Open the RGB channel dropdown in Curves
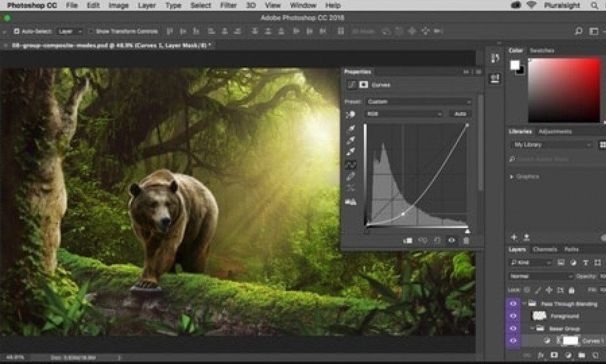The height and width of the screenshot is (364, 606). tap(404, 114)
